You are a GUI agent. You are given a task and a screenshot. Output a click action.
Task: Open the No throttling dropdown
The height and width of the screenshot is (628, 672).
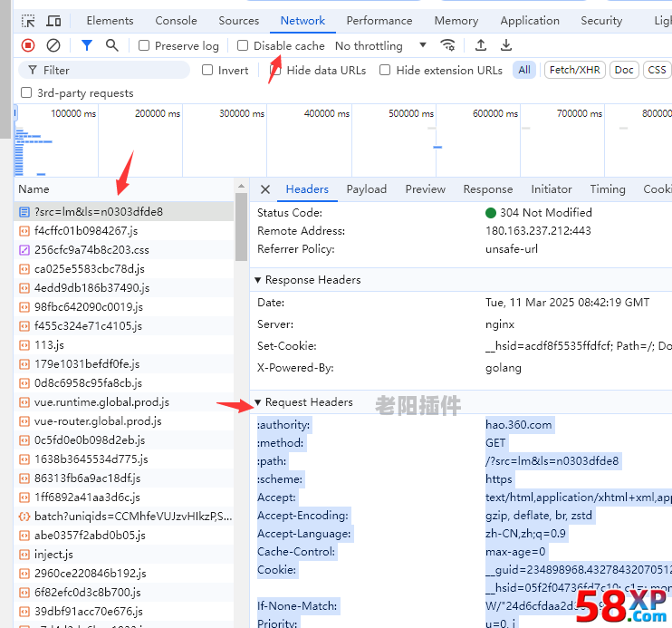(380, 45)
